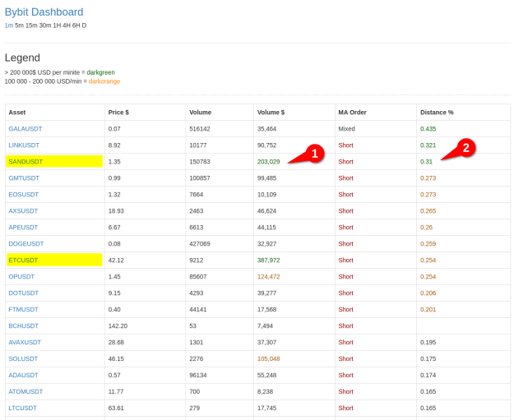Open the AVAXUSDT asset link
The height and width of the screenshot is (420, 514).
[25, 342]
